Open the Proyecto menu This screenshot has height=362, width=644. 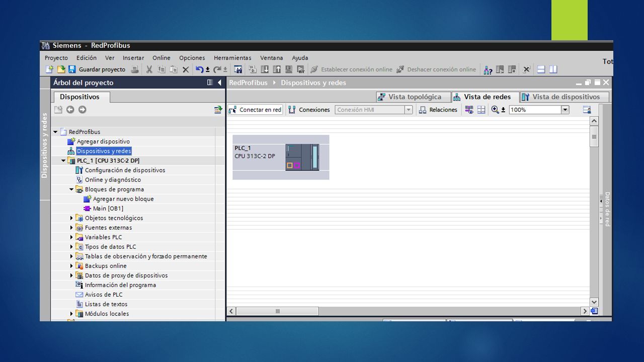[56, 58]
